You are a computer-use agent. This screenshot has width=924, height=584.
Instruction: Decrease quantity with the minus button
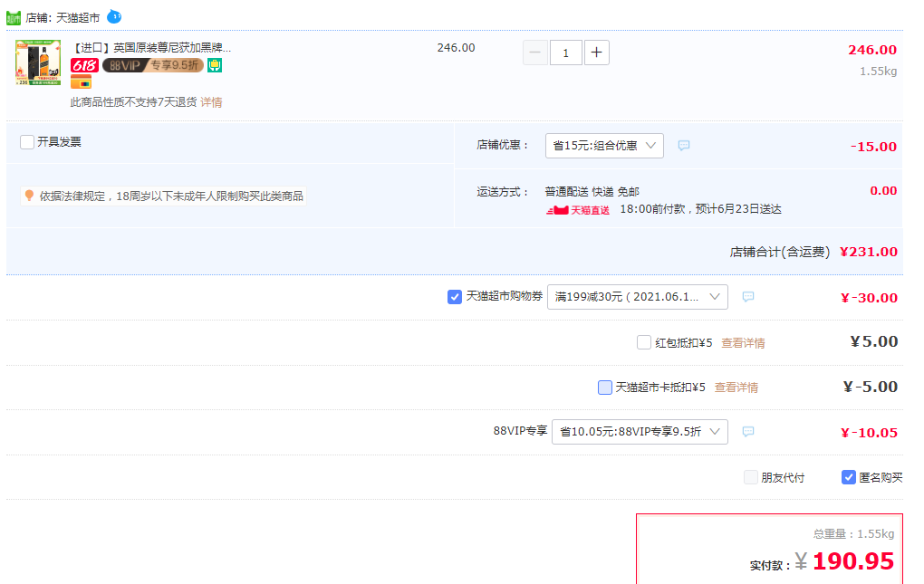click(x=535, y=53)
